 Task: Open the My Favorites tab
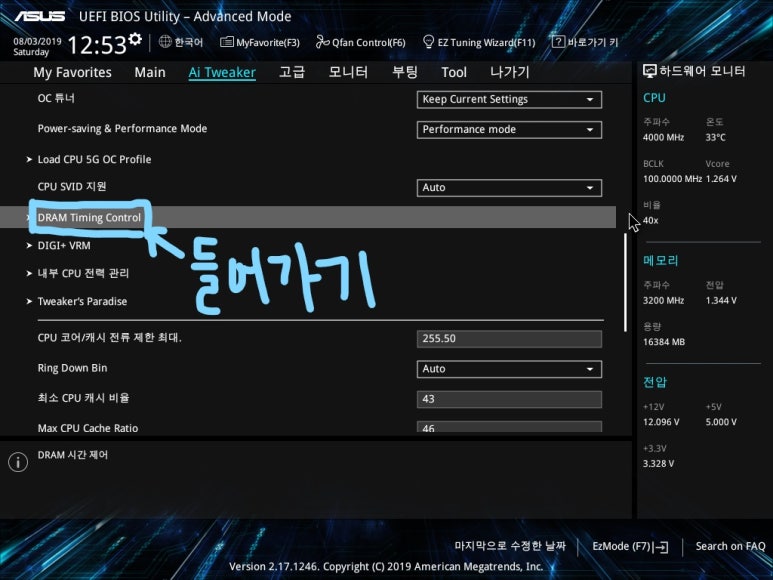click(72, 72)
